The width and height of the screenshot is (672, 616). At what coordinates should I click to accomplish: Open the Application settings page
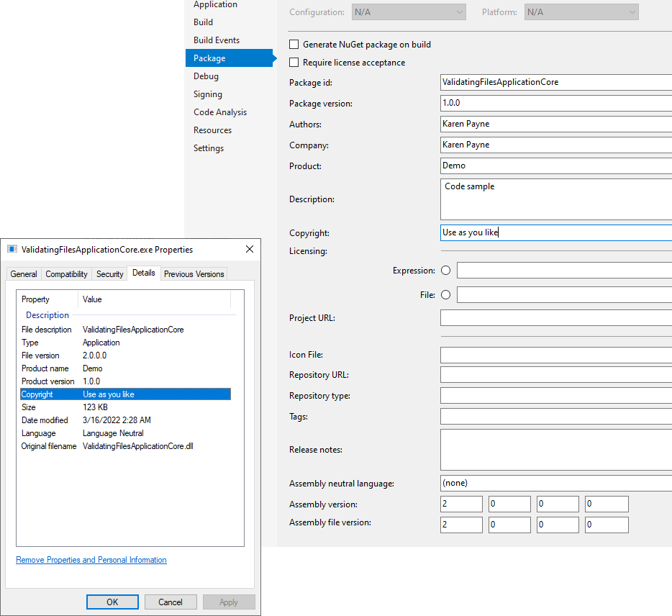click(x=215, y=4)
